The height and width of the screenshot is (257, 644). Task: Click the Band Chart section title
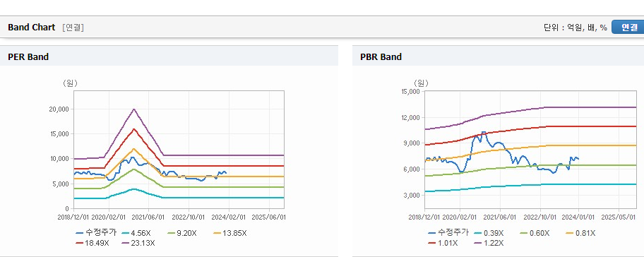click(x=31, y=27)
